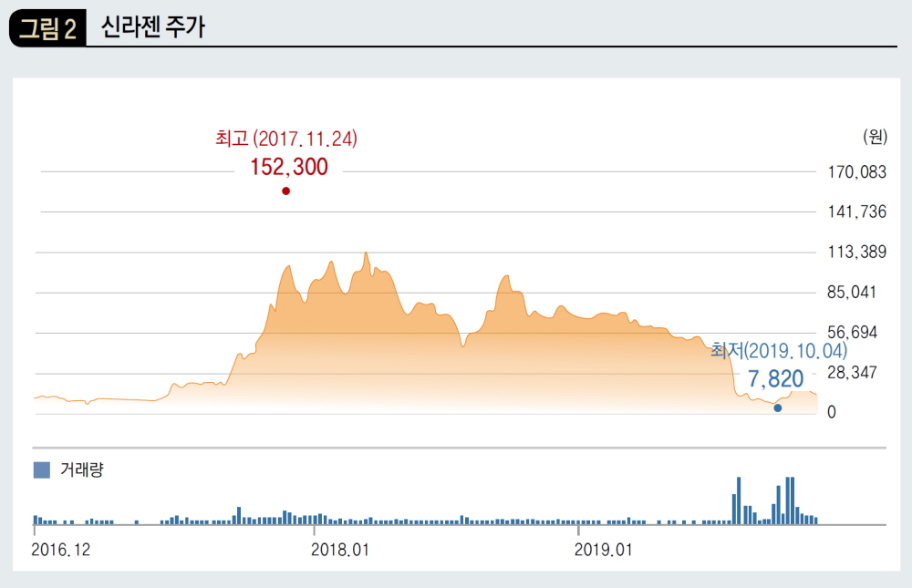
Task: Click the (원) unit label
Action: 875,137
